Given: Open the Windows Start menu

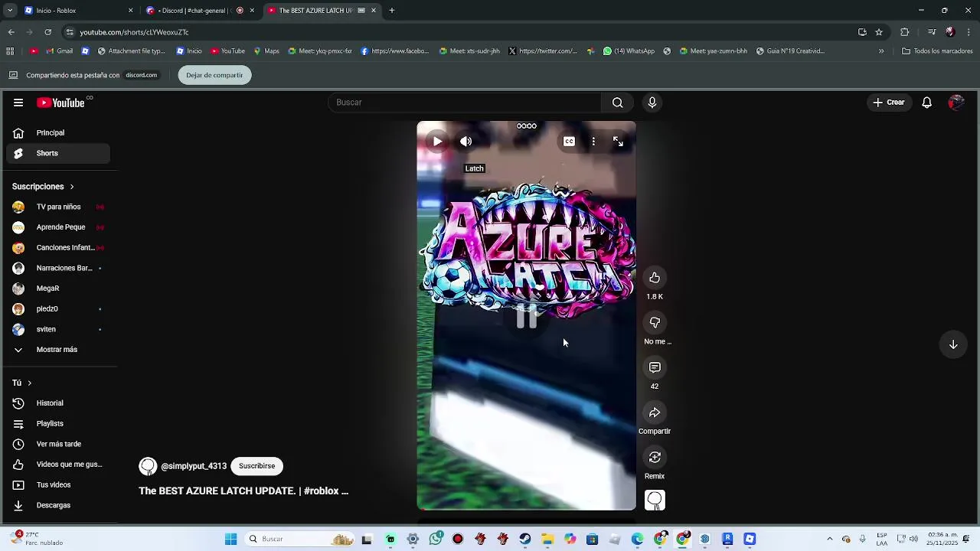Looking at the screenshot, I should [x=230, y=540].
